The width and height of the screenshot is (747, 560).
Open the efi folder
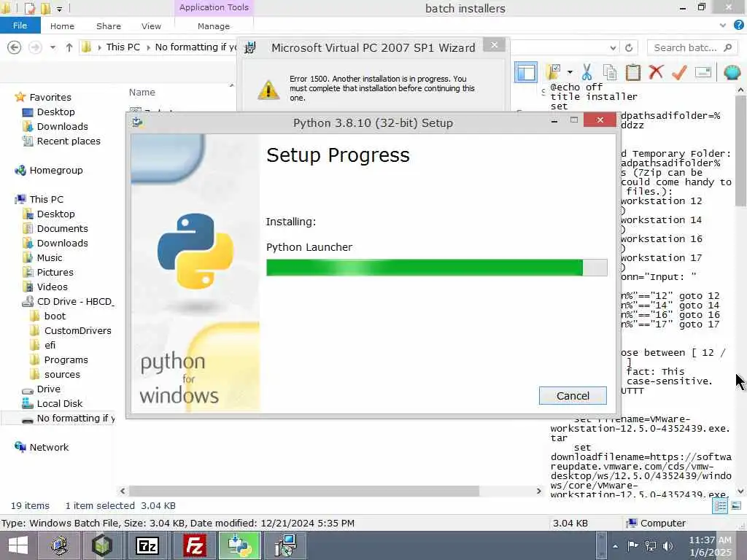pos(50,345)
